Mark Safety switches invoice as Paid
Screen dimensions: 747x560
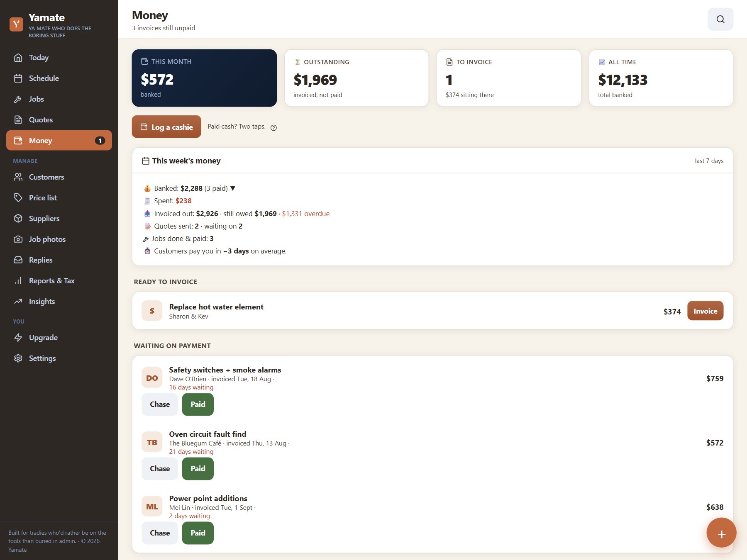click(x=198, y=404)
